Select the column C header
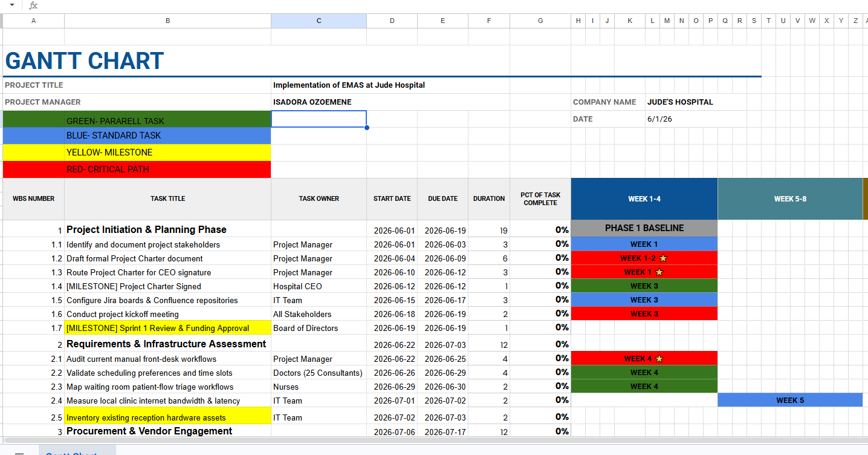 319,21
